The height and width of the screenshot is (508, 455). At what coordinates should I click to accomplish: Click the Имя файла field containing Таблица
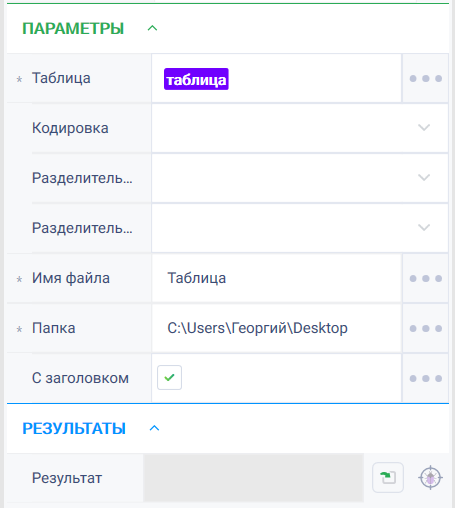coord(276,278)
